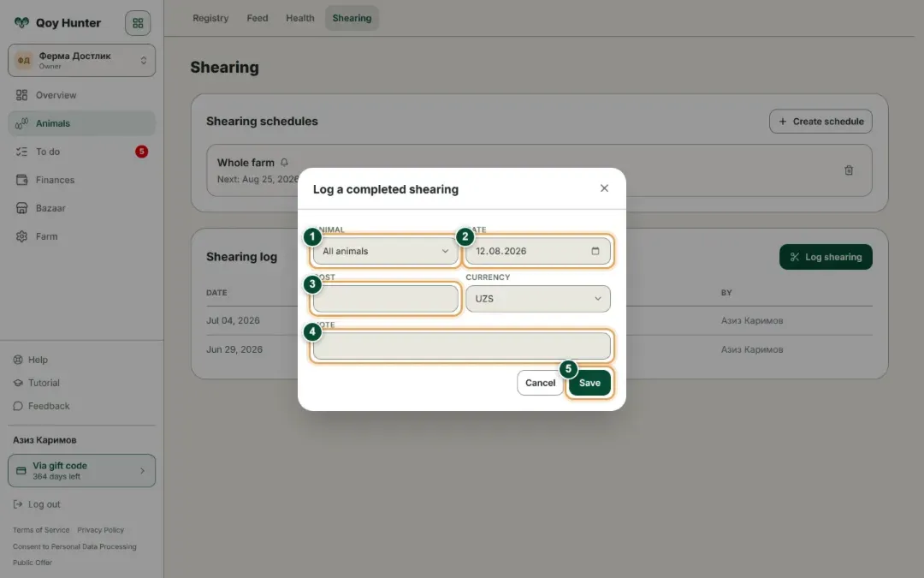Delete the Whole farm schedule with the trash icon
The height and width of the screenshot is (578, 924).
[x=849, y=170]
